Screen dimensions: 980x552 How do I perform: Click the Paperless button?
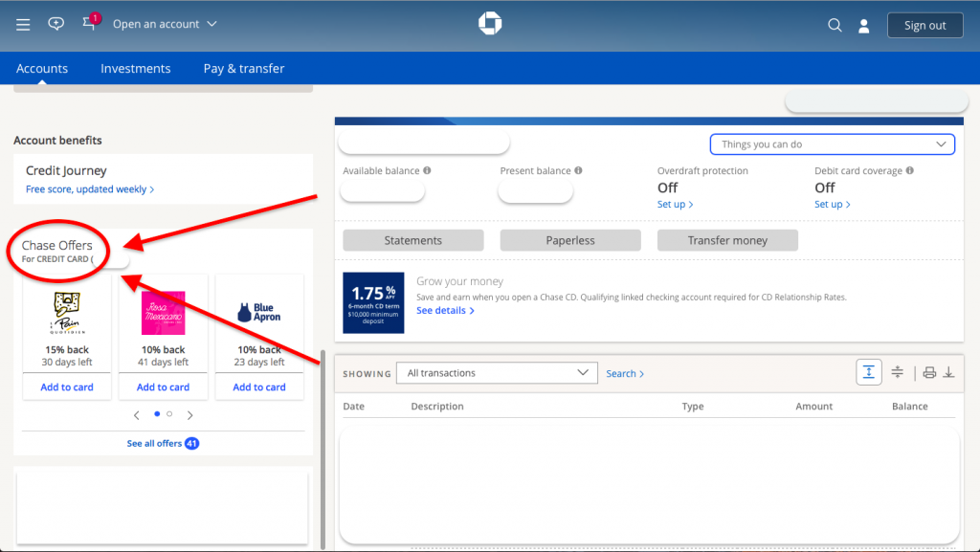click(x=570, y=240)
